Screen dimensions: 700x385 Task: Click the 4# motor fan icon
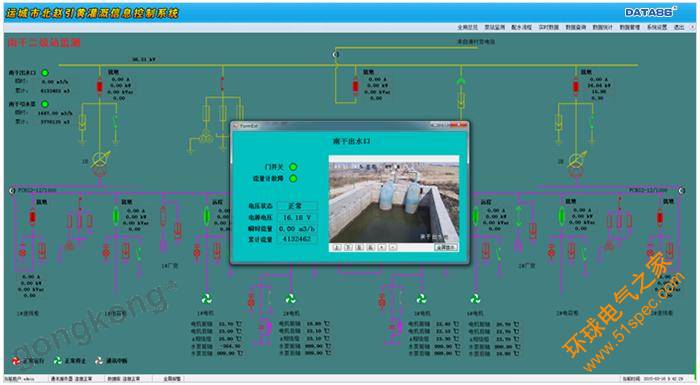[x=475, y=298]
